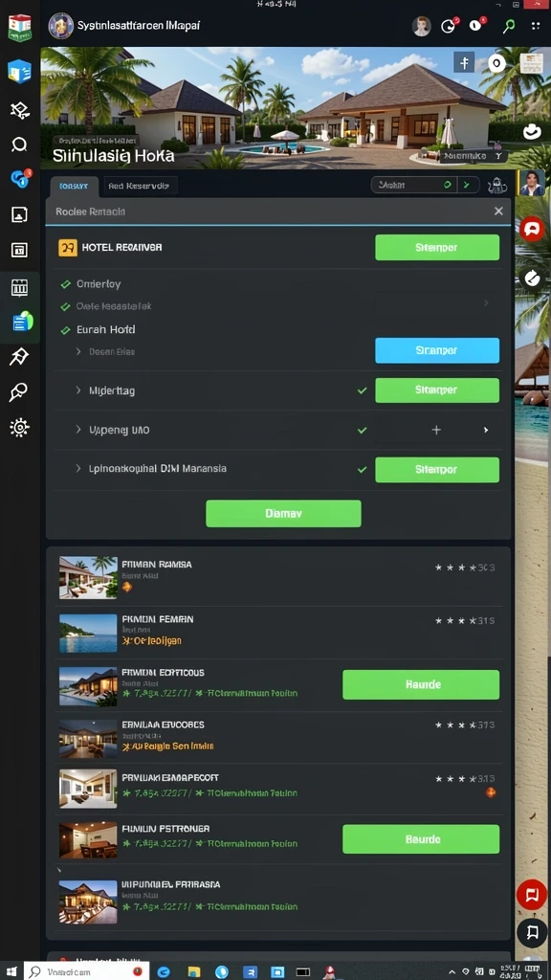Select the crossed tools icon in sidebar
Viewport: 551px width, 980px height.
pyautogui.click(x=19, y=111)
